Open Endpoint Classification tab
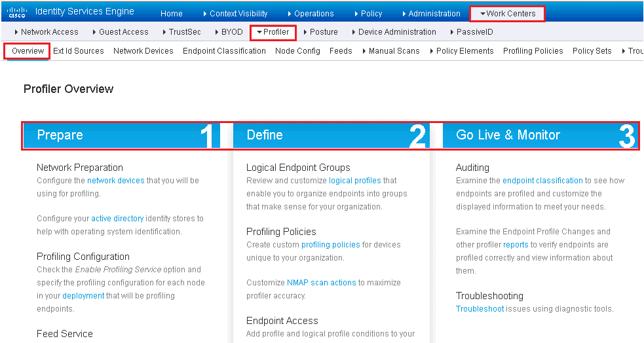 224,51
